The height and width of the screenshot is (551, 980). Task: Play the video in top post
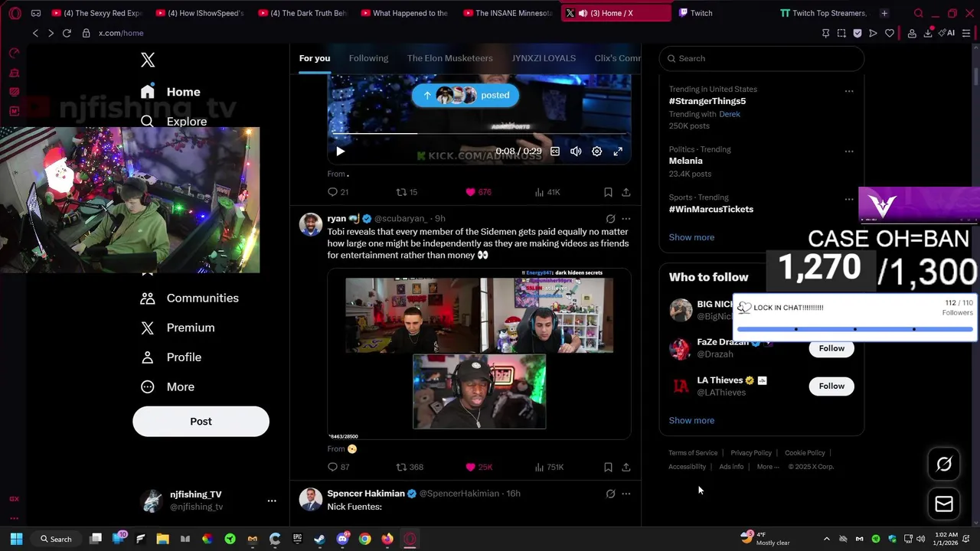click(x=341, y=152)
